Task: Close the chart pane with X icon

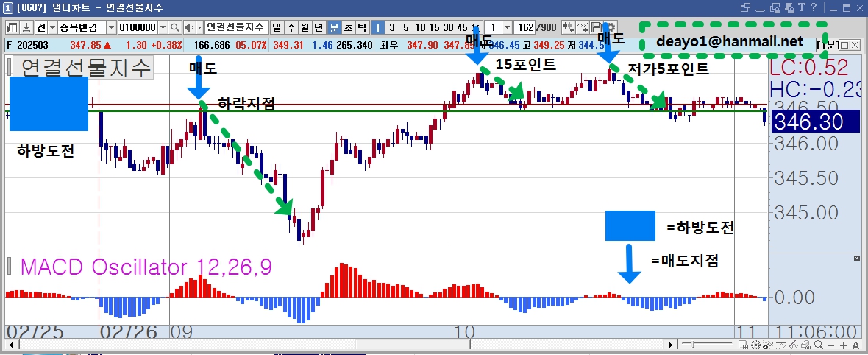Action: tap(855, 45)
